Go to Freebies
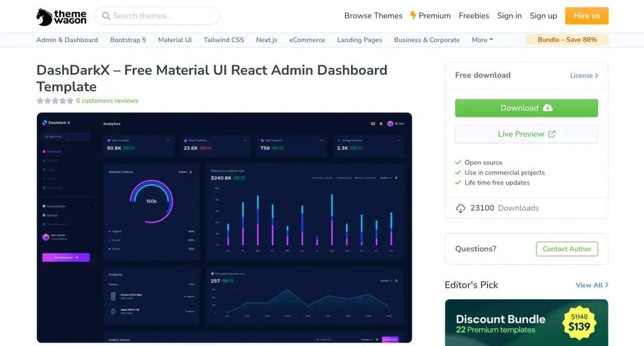Viewport: 644px width, 346px height. click(x=474, y=16)
